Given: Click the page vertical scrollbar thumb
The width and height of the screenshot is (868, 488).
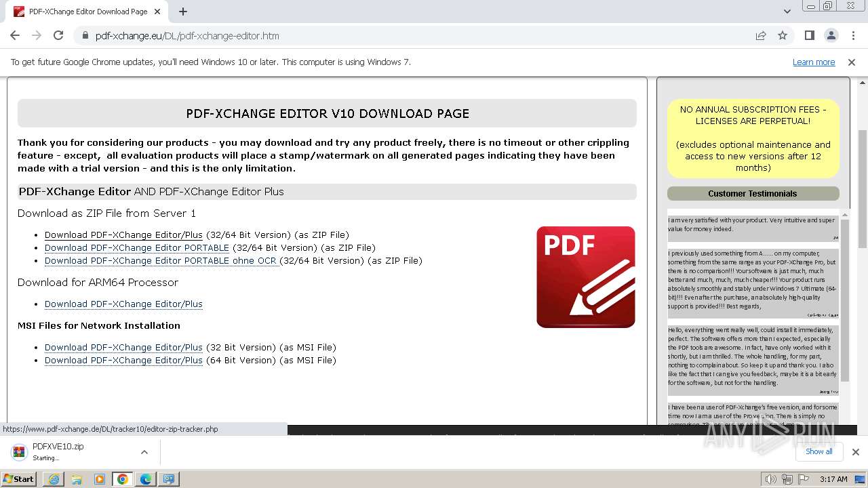Looking at the screenshot, I should tap(863, 188).
